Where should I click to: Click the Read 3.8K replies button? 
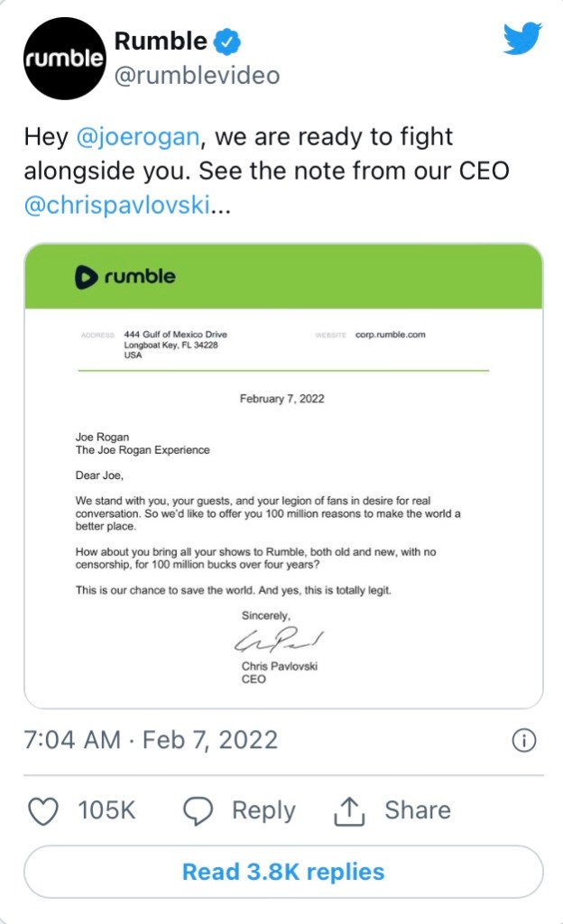283,872
